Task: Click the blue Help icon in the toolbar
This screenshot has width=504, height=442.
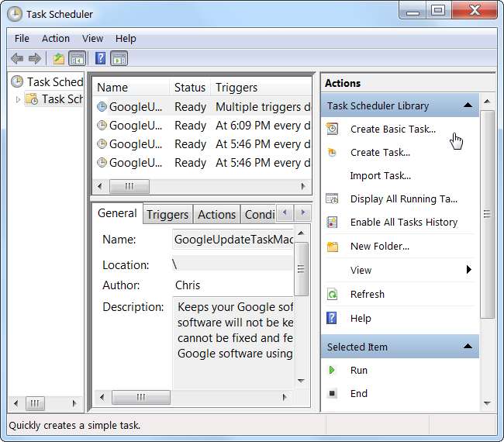Action: pos(100,58)
